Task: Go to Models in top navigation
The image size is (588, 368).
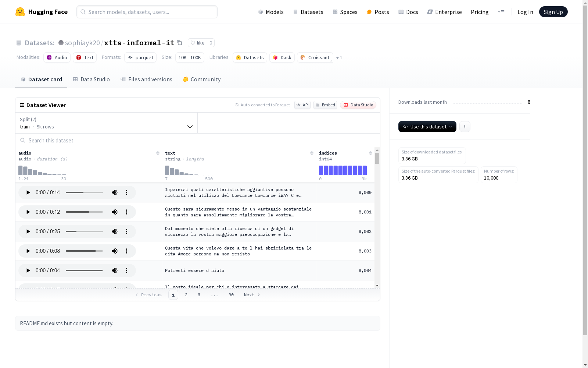Action: pos(271,12)
